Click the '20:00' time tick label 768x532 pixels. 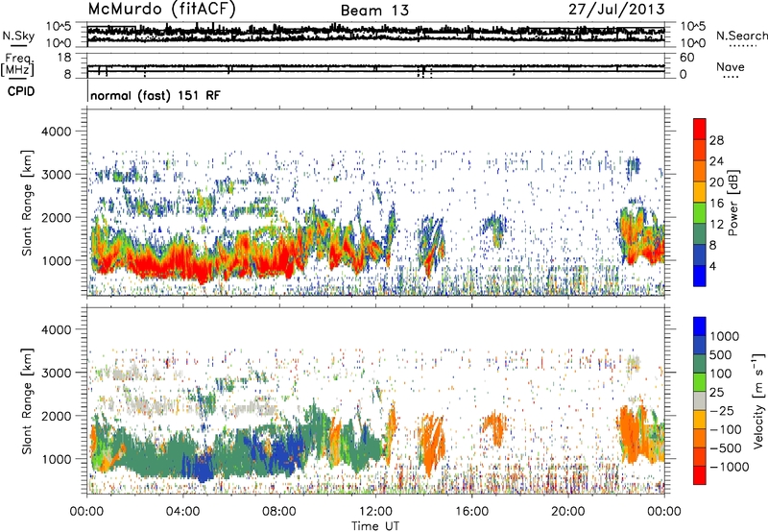click(x=567, y=512)
